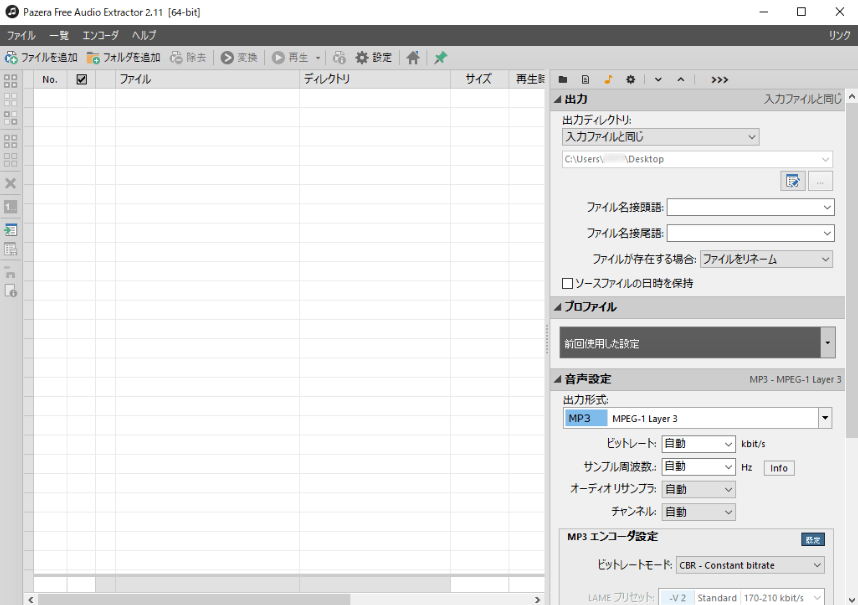This screenshot has height=605, width=858.
Task: Enable keeping source file timestamps
Action: click(x=568, y=283)
